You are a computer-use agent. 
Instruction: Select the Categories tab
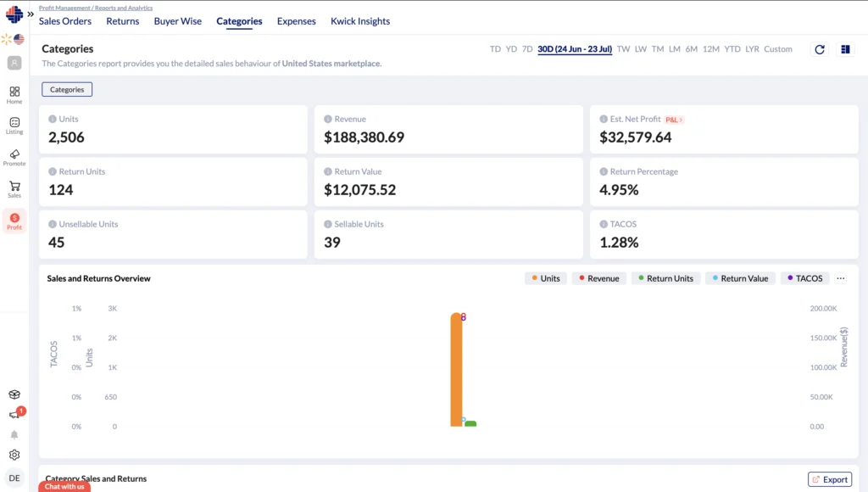239,21
